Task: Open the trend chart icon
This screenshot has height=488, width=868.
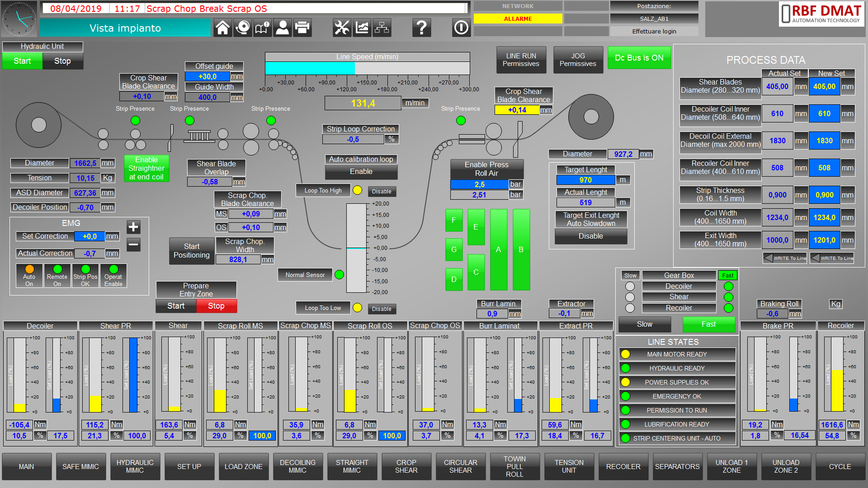Action: (362, 28)
